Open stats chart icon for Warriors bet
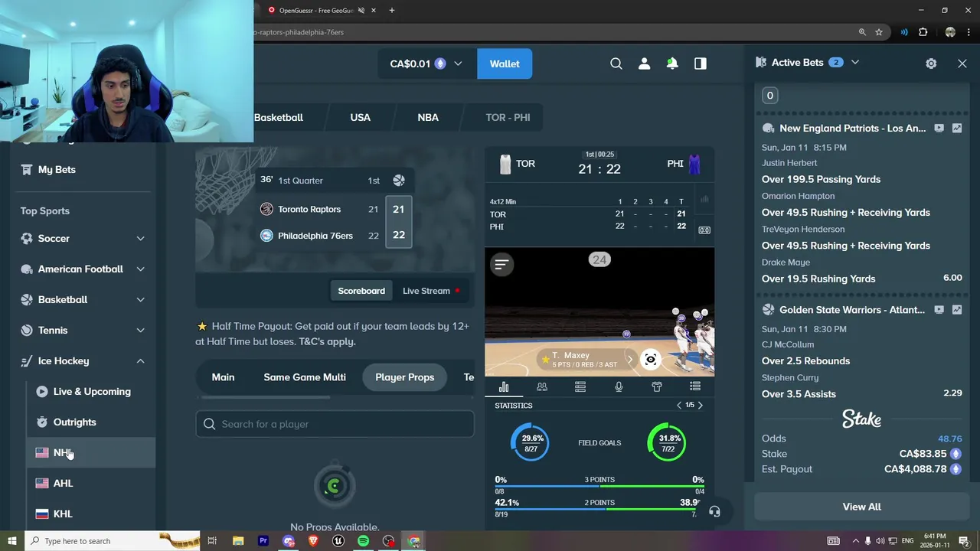Image resolution: width=980 pixels, height=551 pixels. [957, 310]
